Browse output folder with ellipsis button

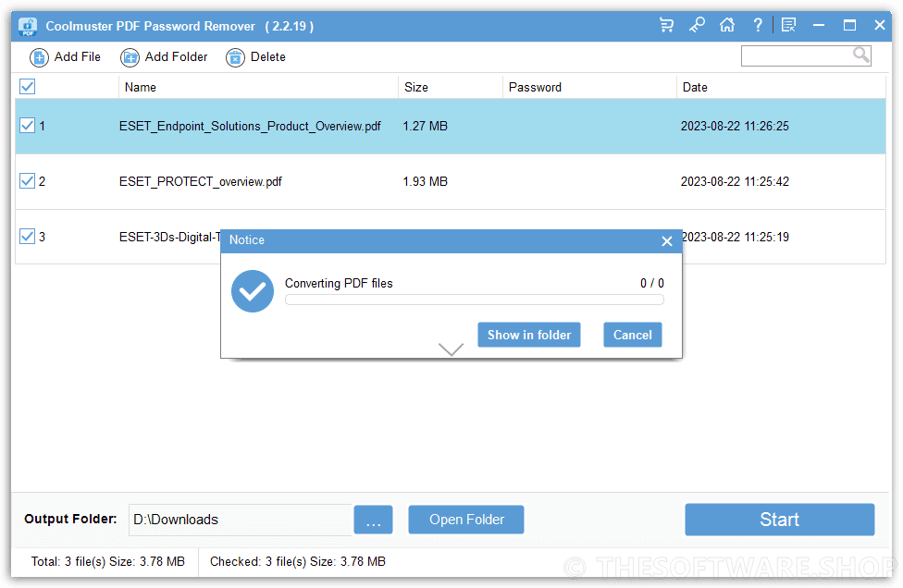click(x=373, y=520)
